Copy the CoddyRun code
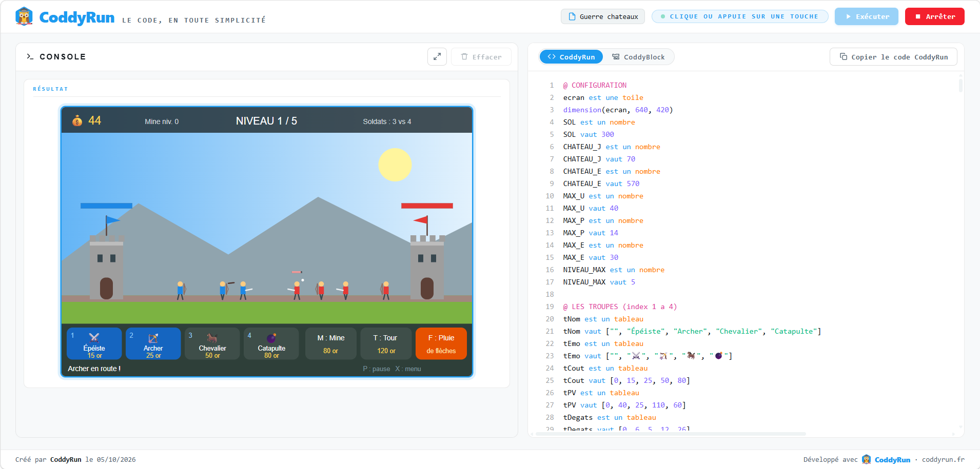 tap(893, 57)
